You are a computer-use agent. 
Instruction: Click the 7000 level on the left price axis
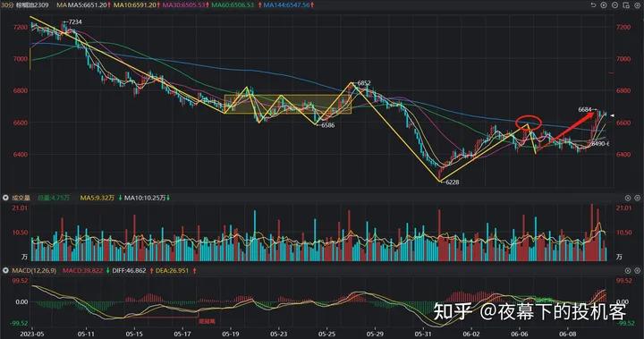(21, 59)
